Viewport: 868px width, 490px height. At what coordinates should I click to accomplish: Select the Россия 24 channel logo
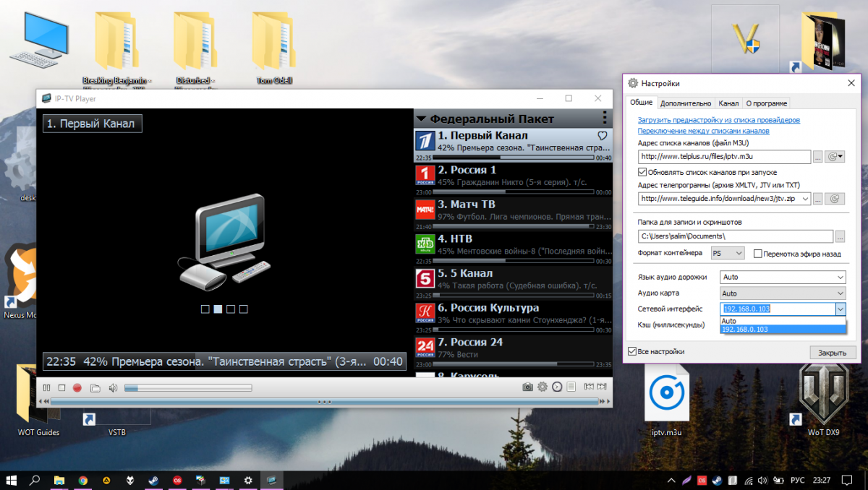[x=425, y=348]
